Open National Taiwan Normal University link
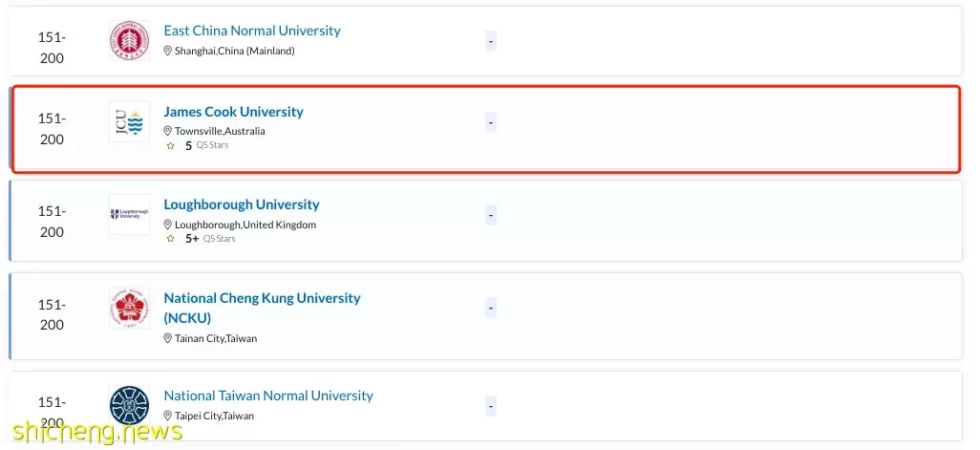Viewport: 980px width, 450px height. pos(268,396)
